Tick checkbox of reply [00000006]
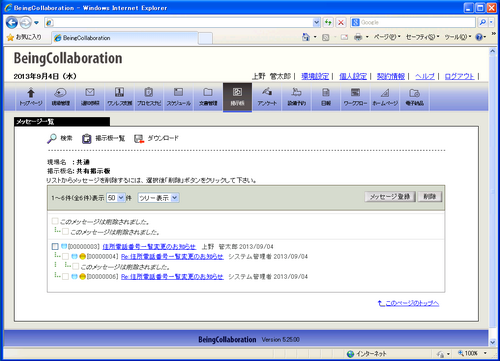The width and height of the screenshot is (500, 361). click(x=66, y=277)
